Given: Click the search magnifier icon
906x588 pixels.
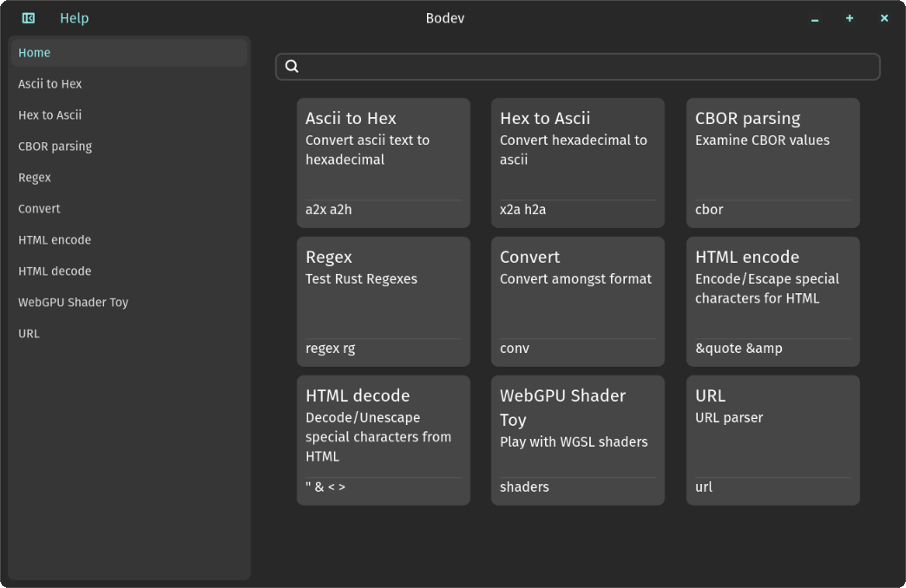Looking at the screenshot, I should tap(292, 67).
